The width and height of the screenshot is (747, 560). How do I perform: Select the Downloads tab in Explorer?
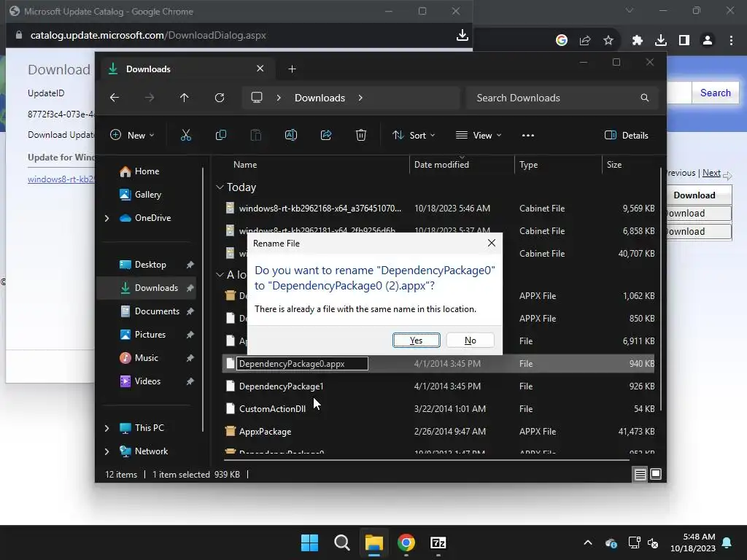186,69
